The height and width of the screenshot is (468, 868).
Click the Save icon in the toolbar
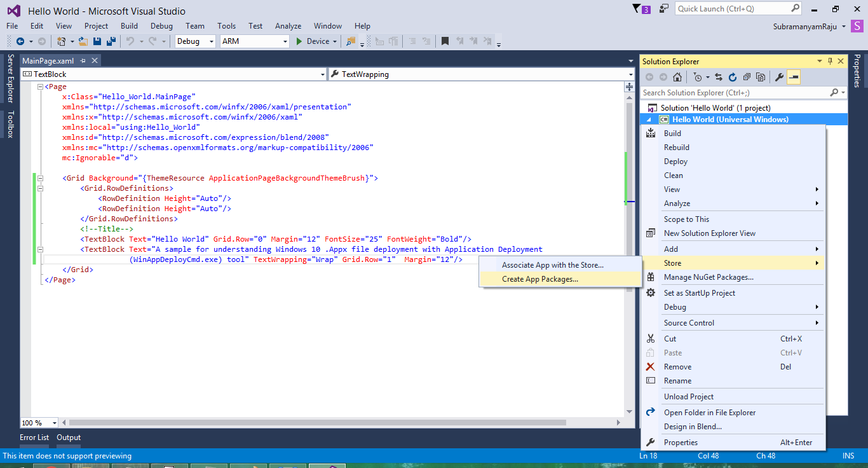pos(97,41)
